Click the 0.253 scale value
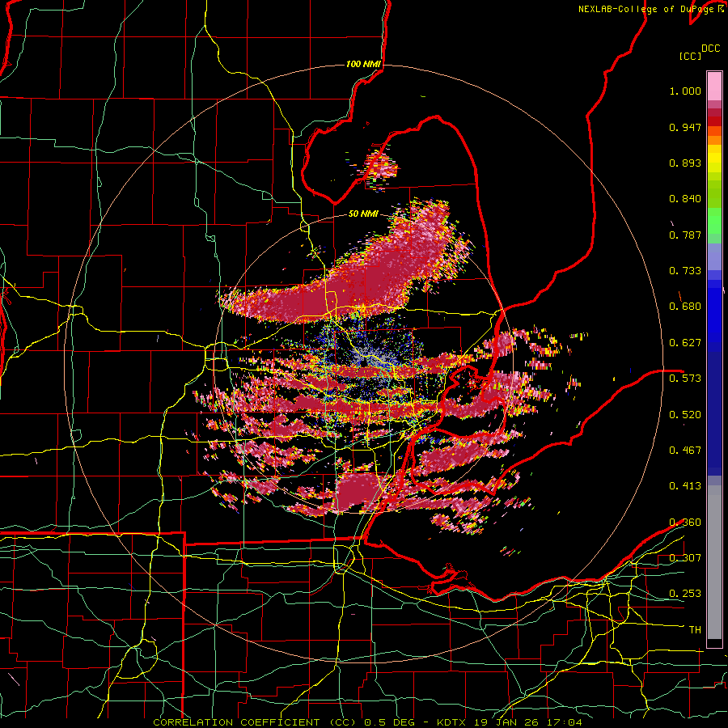 tap(685, 594)
